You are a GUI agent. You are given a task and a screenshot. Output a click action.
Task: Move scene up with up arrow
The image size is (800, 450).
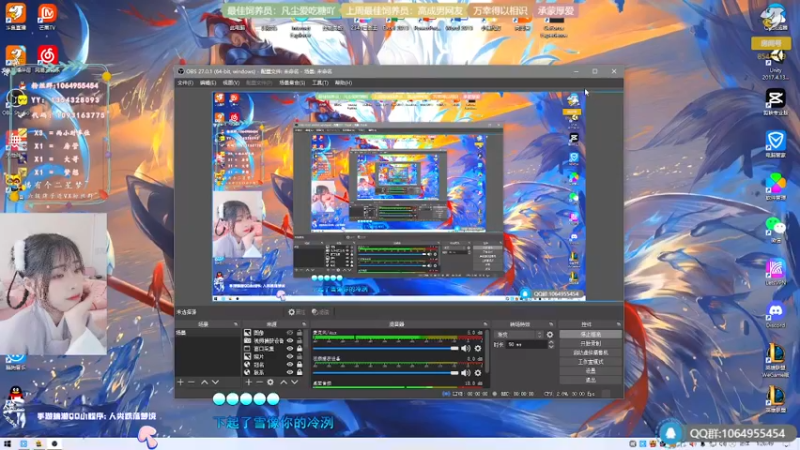click(204, 382)
